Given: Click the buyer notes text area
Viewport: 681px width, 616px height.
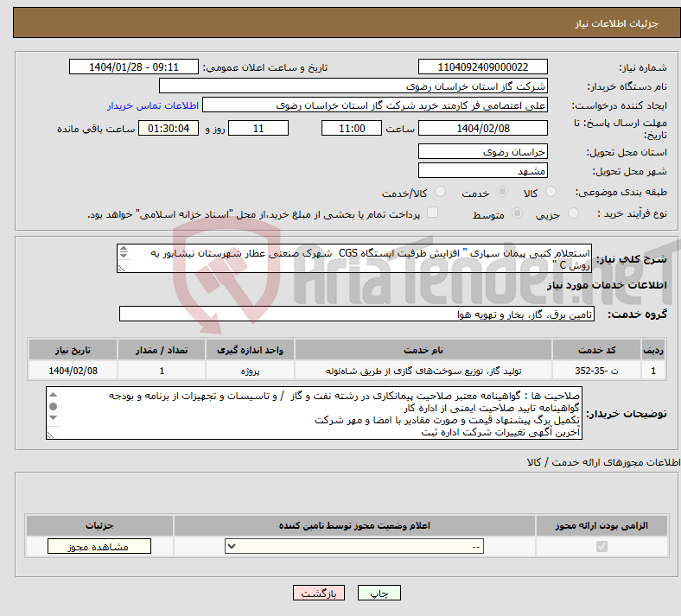Looking at the screenshot, I should click(x=314, y=413).
